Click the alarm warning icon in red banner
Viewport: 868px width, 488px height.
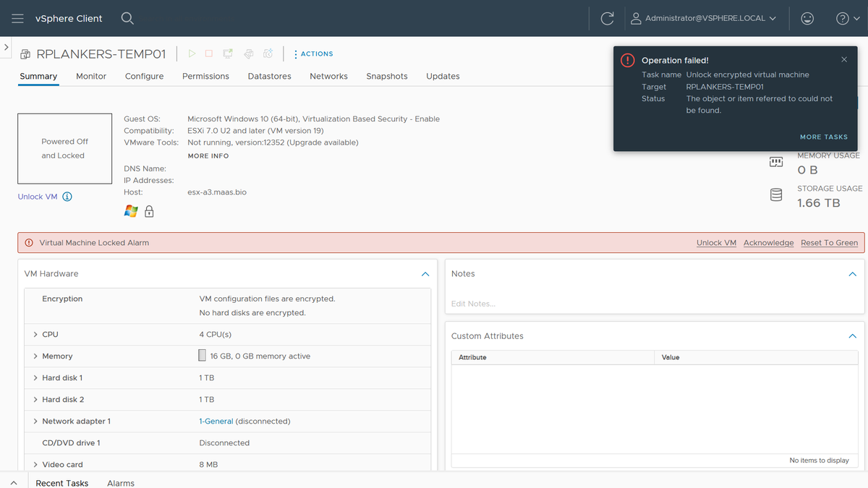[29, 243]
